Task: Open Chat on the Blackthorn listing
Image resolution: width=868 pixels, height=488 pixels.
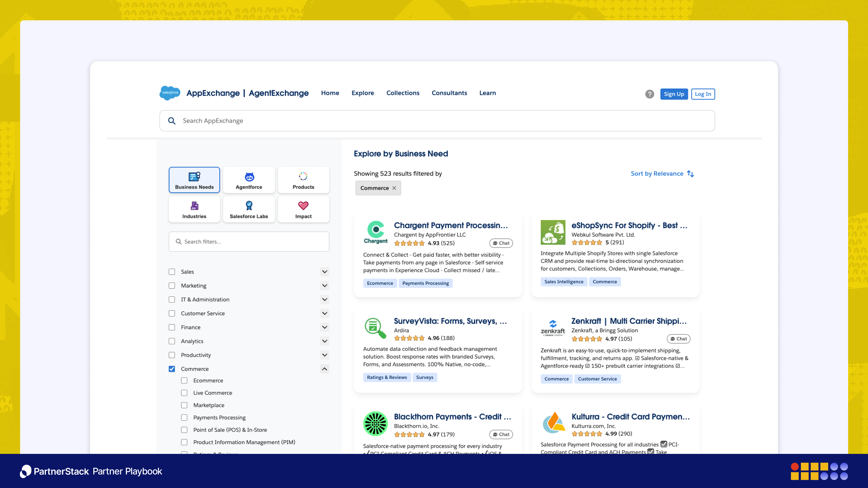Action: (501, 434)
